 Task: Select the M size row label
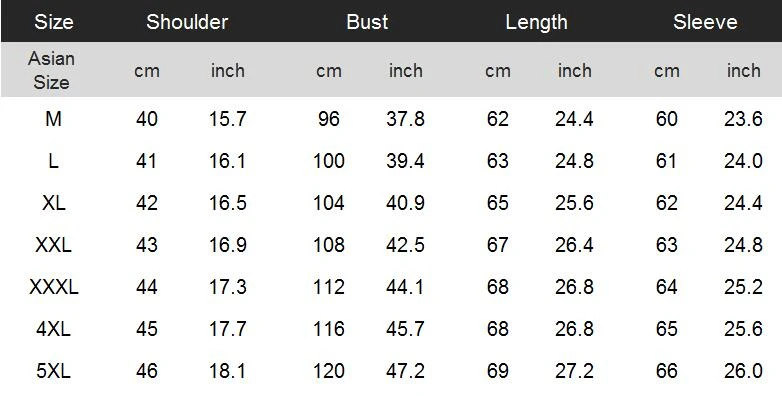pos(53,119)
